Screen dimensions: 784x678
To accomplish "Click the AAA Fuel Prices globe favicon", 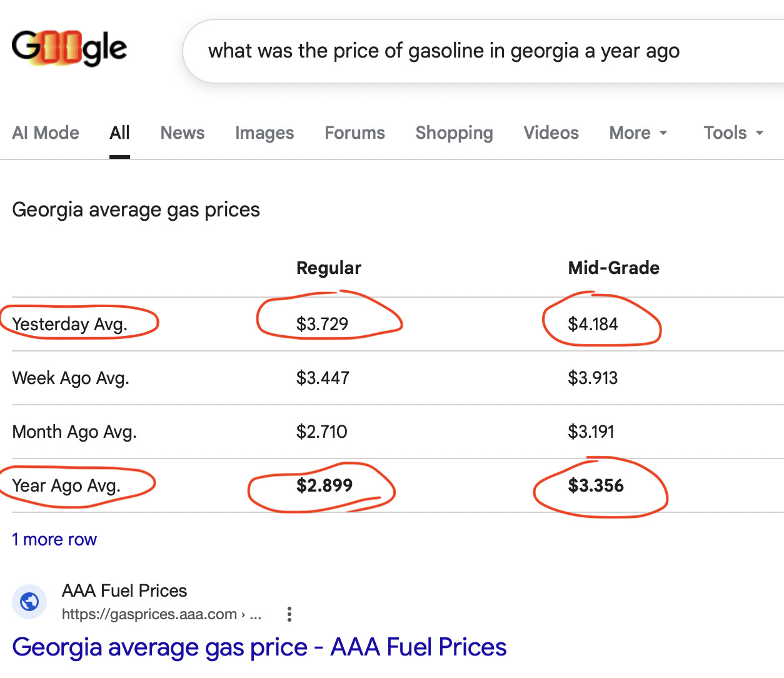I will click(x=29, y=602).
